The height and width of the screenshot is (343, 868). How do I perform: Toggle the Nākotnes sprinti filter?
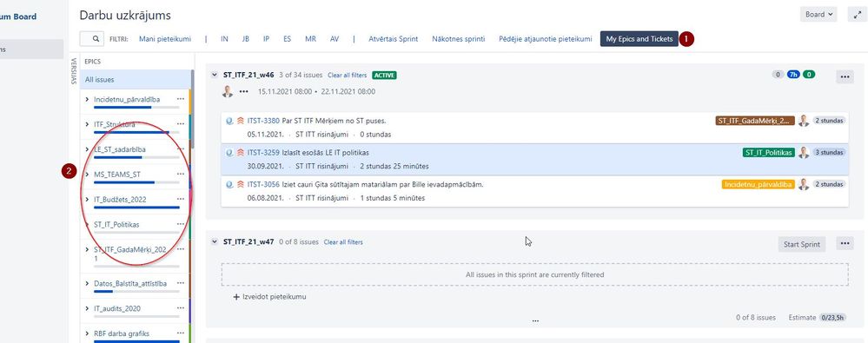click(x=459, y=39)
